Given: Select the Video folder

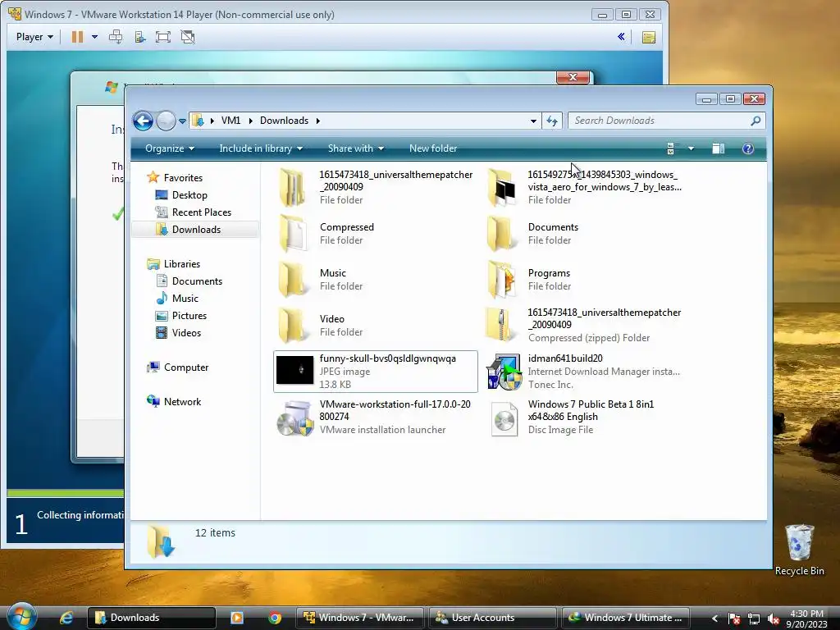Looking at the screenshot, I should (375, 325).
